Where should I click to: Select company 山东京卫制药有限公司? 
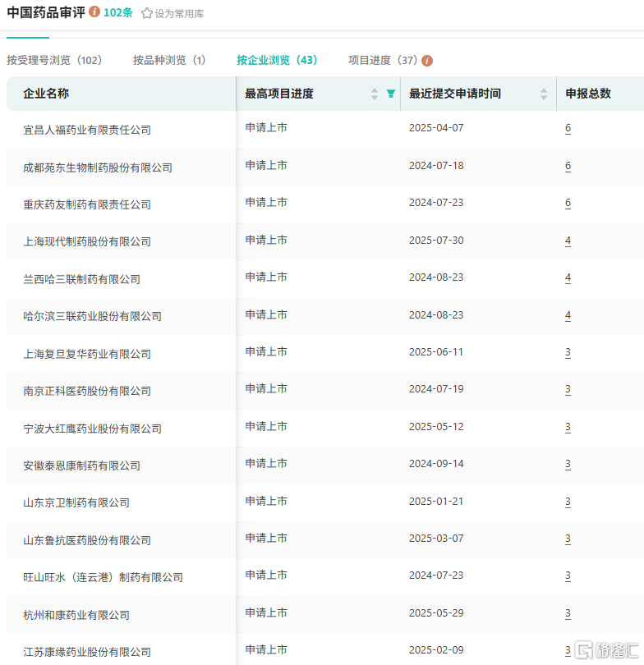(x=76, y=503)
